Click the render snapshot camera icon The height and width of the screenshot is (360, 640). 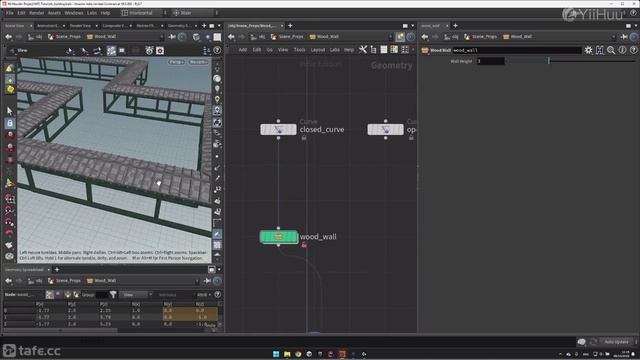click(160, 51)
